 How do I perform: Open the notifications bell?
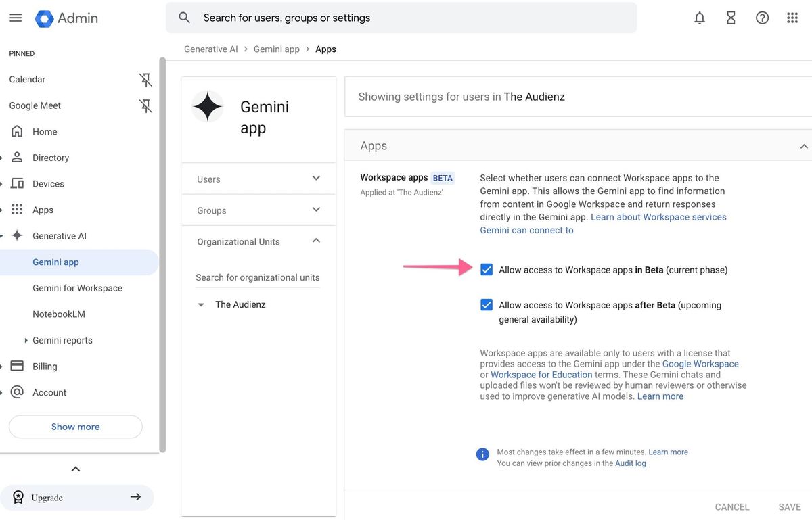click(699, 17)
